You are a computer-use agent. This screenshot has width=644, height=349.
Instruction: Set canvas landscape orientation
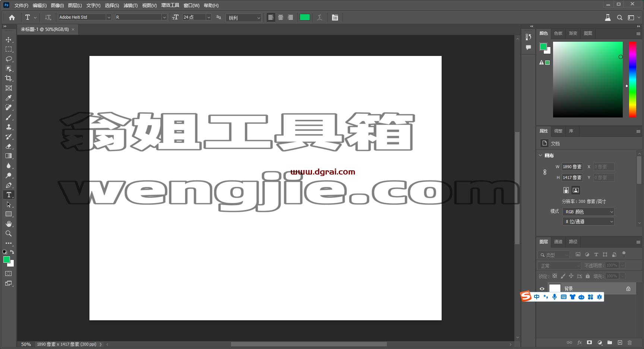click(576, 190)
